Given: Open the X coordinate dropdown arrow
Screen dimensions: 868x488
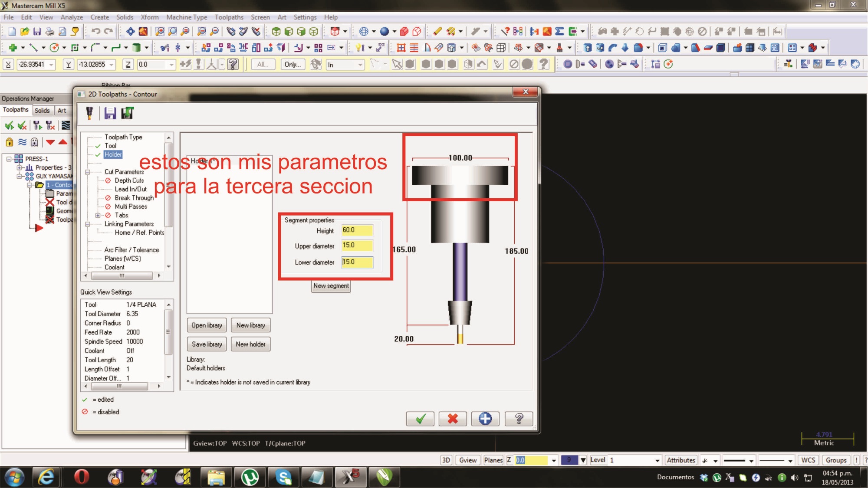Looking at the screenshot, I should 52,65.
